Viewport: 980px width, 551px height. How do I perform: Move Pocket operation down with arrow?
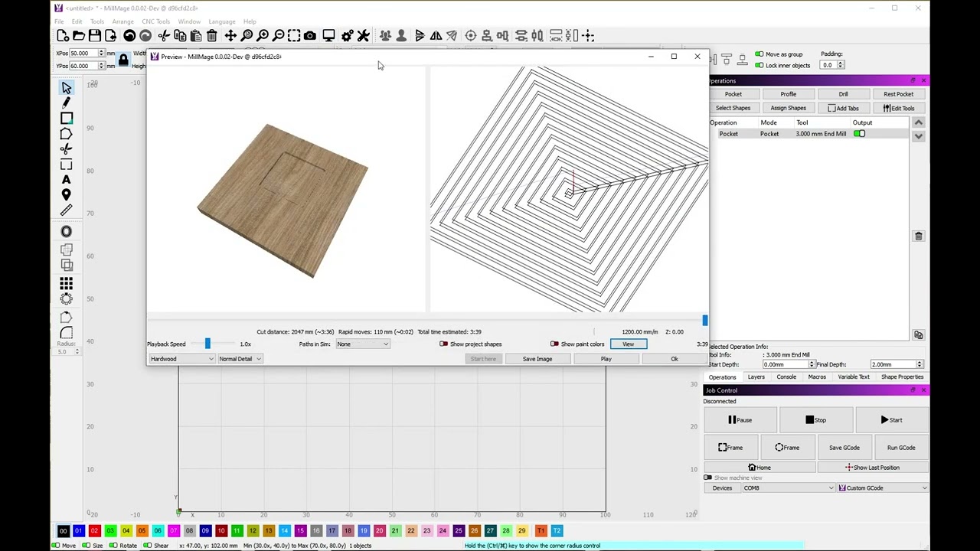coord(918,136)
